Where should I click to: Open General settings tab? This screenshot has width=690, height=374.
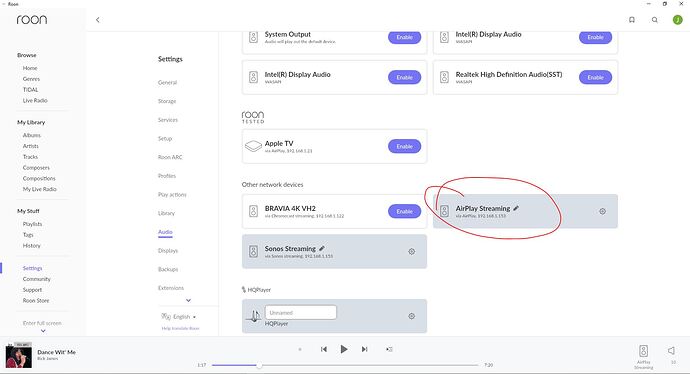coord(167,82)
